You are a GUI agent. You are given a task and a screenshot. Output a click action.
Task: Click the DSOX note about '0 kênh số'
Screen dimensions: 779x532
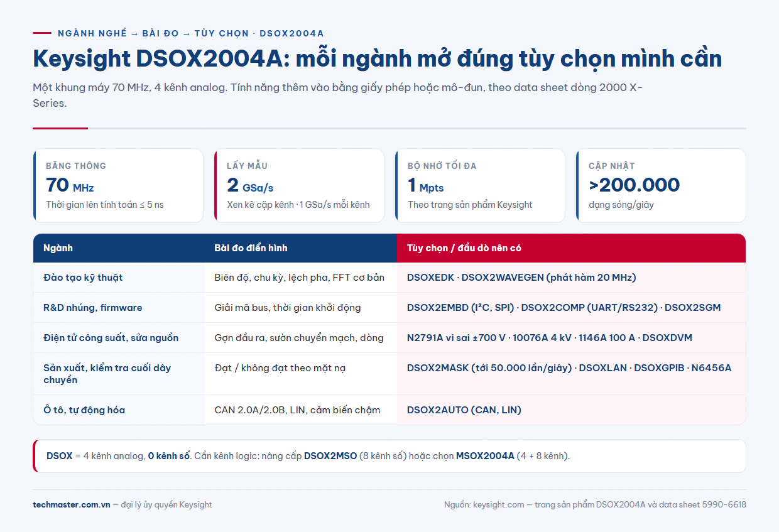[389, 456]
